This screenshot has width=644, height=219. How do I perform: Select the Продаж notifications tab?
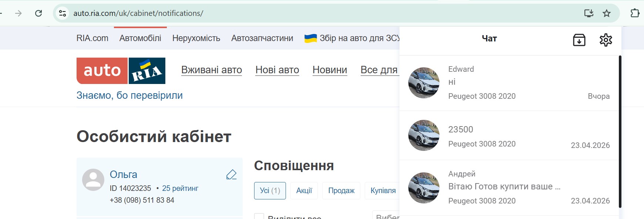tap(341, 191)
